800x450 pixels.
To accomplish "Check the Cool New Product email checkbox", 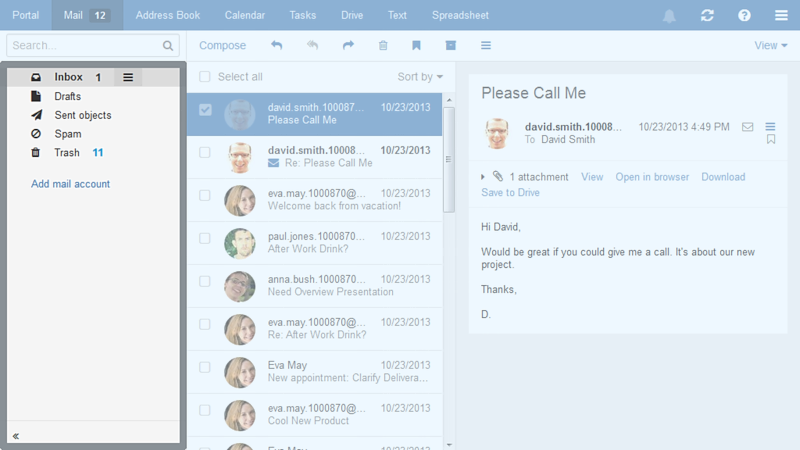I will [x=205, y=410].
